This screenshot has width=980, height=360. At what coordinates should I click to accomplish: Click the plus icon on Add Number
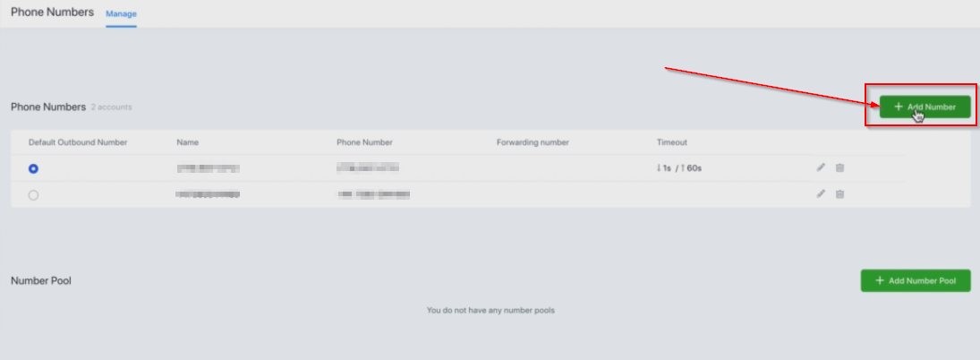pyautogui.click(x=899, y=107)
